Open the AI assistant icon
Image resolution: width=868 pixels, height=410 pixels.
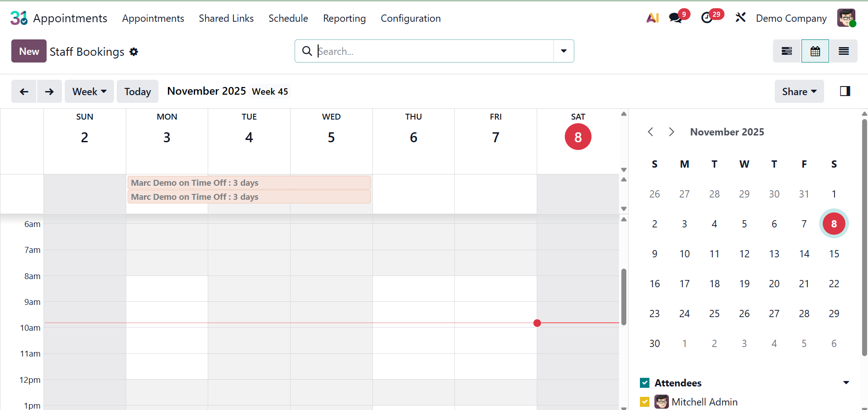pyautogui.click(x=652, y=18)
